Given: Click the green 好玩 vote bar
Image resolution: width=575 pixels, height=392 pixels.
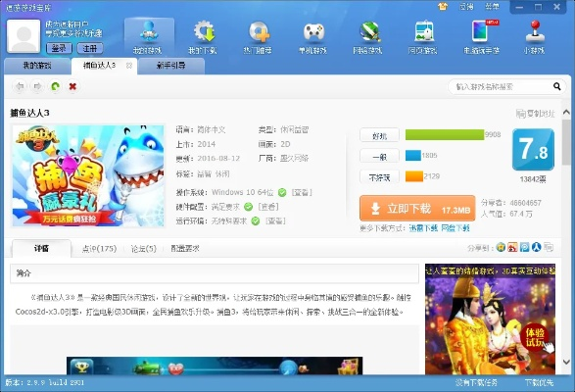Looking at the screenshot, I should point(445,134).
